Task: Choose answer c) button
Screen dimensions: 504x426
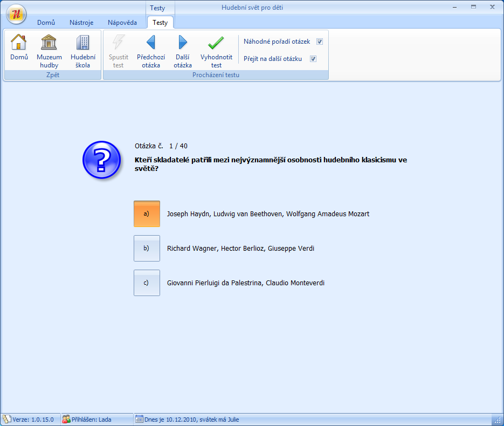Action: [x=147, y=283]
